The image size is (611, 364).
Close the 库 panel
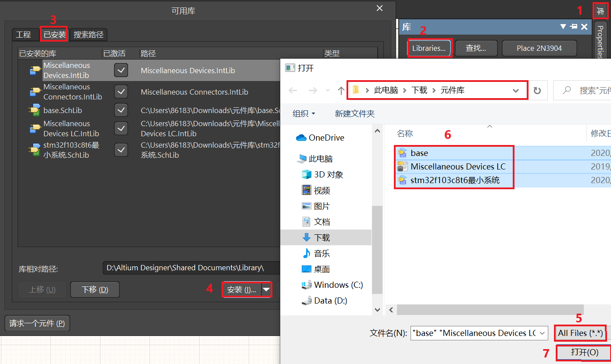tap(584, 27)
